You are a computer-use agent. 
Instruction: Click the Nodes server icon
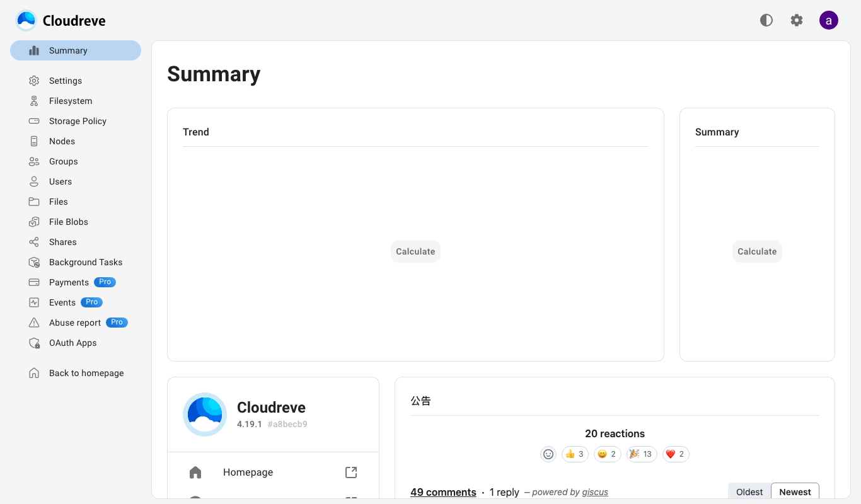(34, 141)
